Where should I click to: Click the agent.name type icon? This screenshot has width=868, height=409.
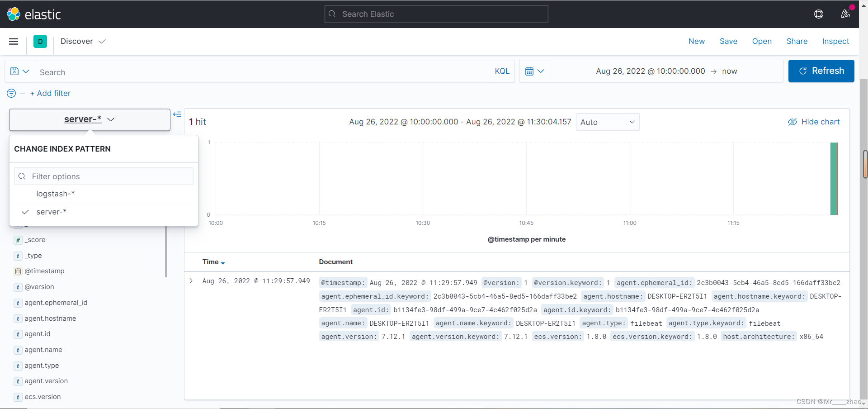pos(18,350)
